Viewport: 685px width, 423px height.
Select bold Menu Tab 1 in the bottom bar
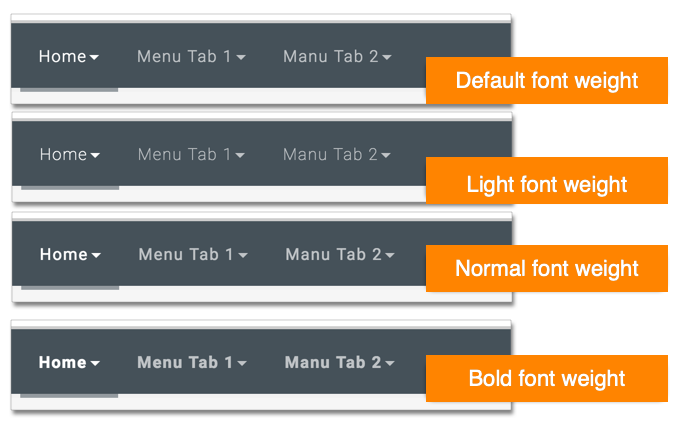184,362
